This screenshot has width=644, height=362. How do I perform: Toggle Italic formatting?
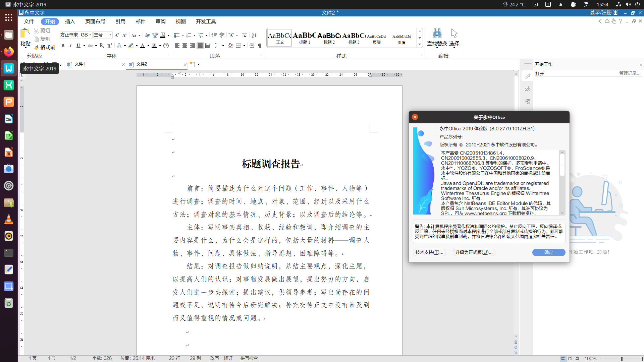pos(70,46)
